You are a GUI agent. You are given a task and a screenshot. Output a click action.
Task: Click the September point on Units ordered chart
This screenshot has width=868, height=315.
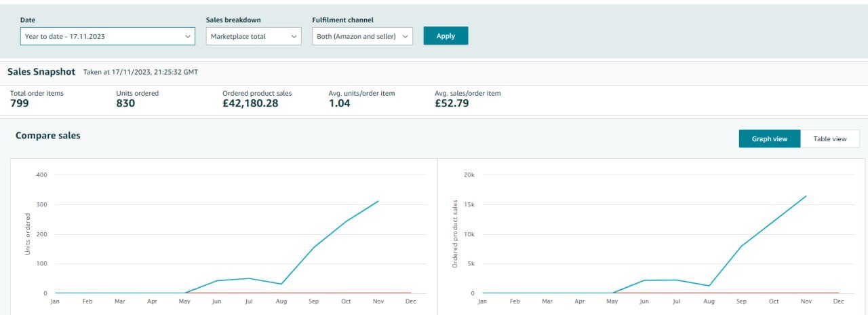click(313, 247)
